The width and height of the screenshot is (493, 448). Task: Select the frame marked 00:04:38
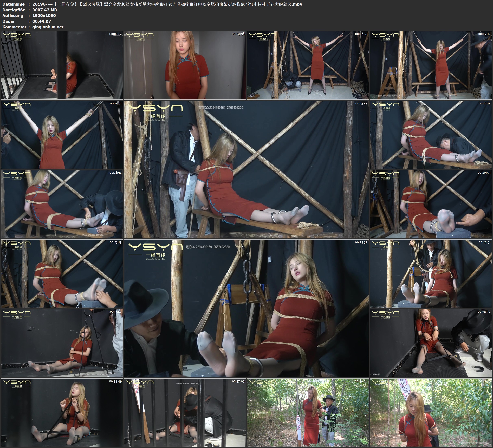[x=185, y=65]
